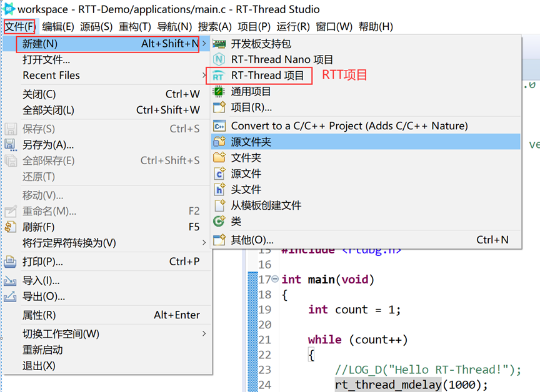540x392 pixels.
Task: Open the 源码(S) menu
Action: pyautogui.click(x=96, y=26)
